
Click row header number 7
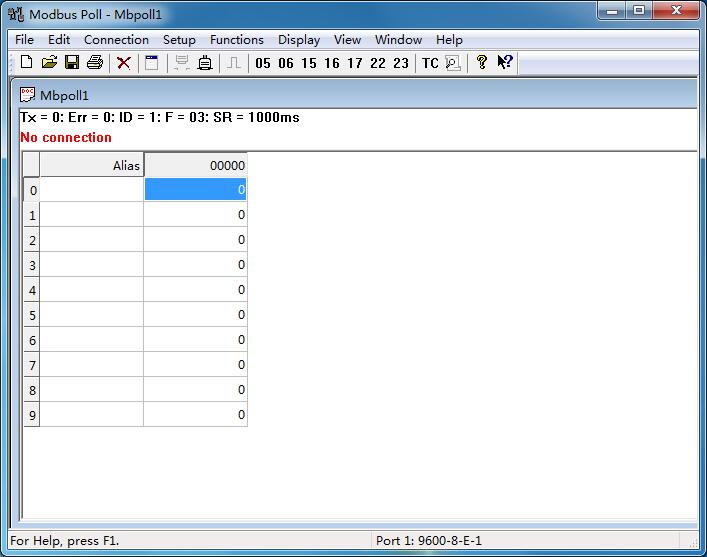[32, 365]
